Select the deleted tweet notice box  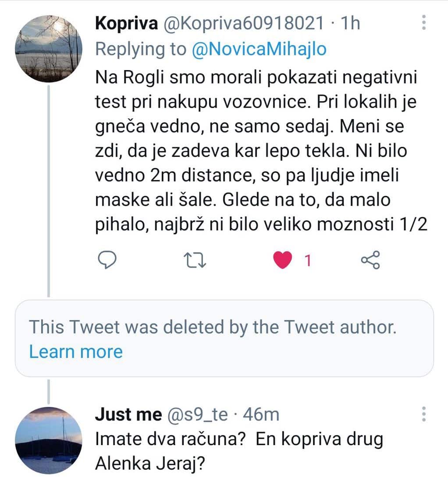click(x=224, y=338)
